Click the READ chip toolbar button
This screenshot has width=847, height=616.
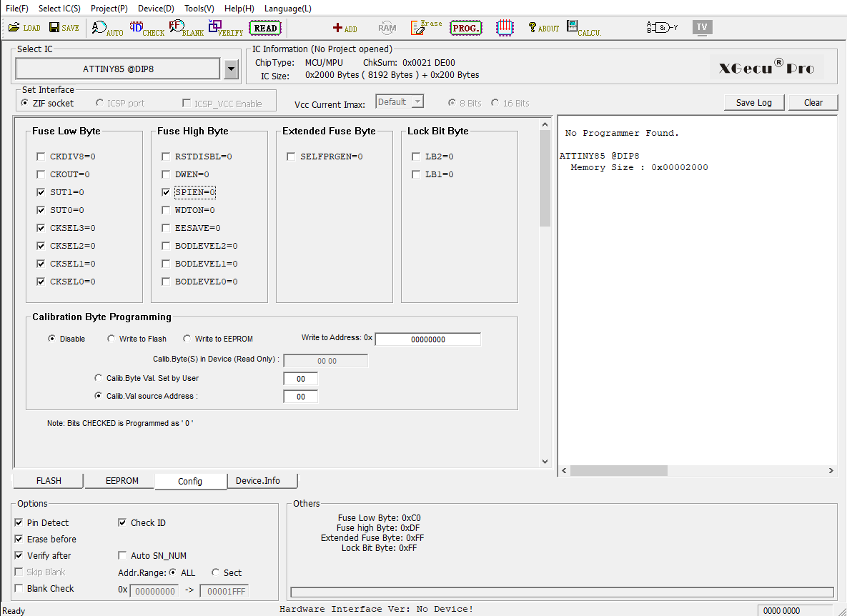(x=265, y=28)
